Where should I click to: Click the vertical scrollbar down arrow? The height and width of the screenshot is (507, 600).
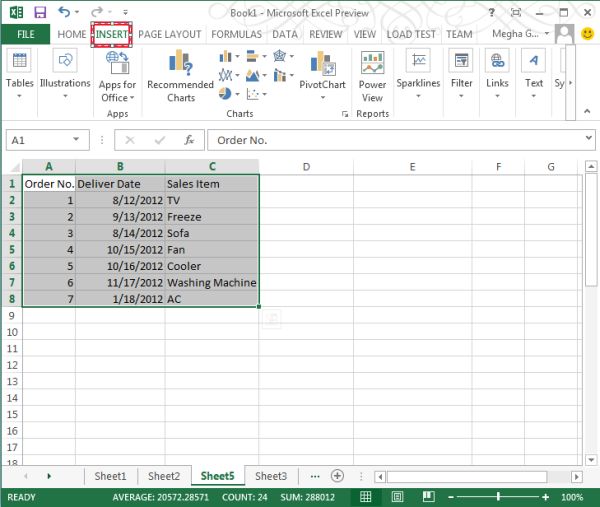591,460
